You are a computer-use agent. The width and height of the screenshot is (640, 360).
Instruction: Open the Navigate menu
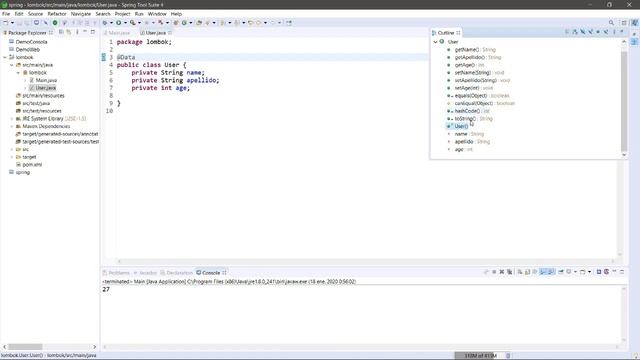click(81, 14)
